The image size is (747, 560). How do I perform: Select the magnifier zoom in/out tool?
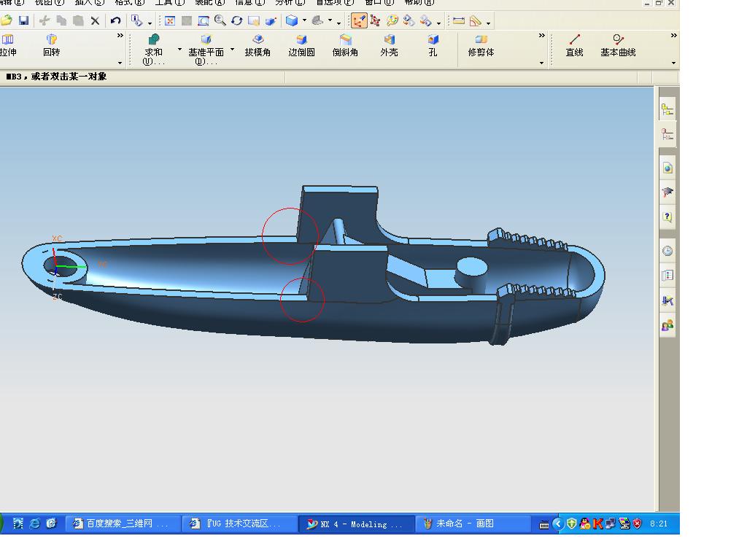[x=220, y=20]
